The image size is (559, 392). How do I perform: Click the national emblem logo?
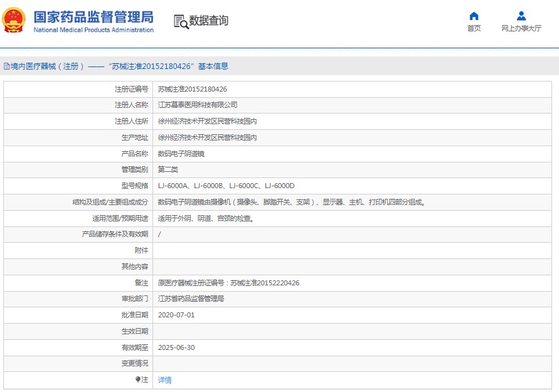(14, 21)
